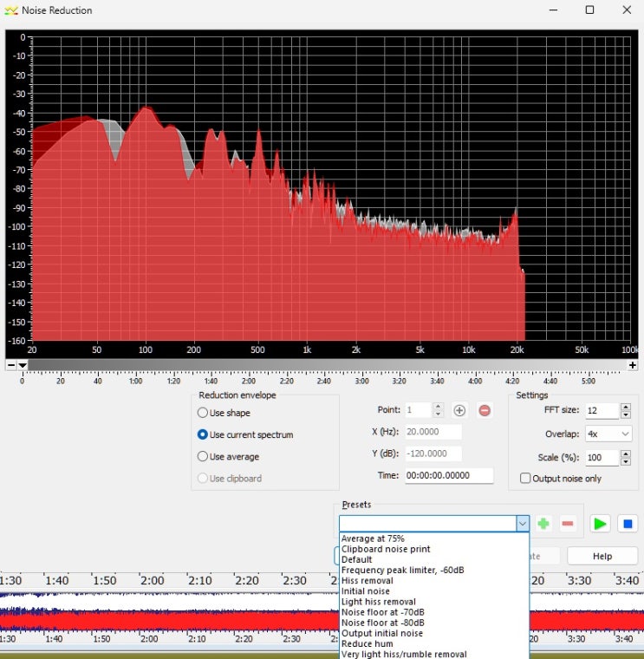The image size is (644, 659).
Task: Choose the Hiss removal preset
Action: [x=367, y=580]
